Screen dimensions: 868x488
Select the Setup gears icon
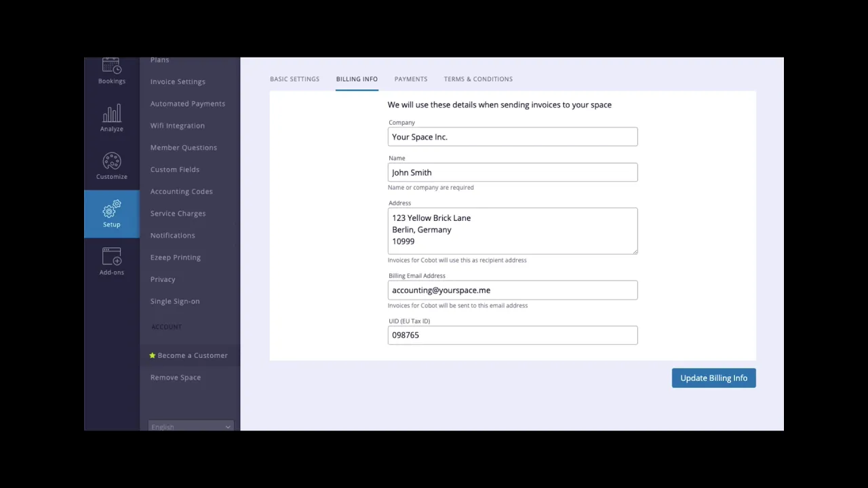click(x=111, y=209)
